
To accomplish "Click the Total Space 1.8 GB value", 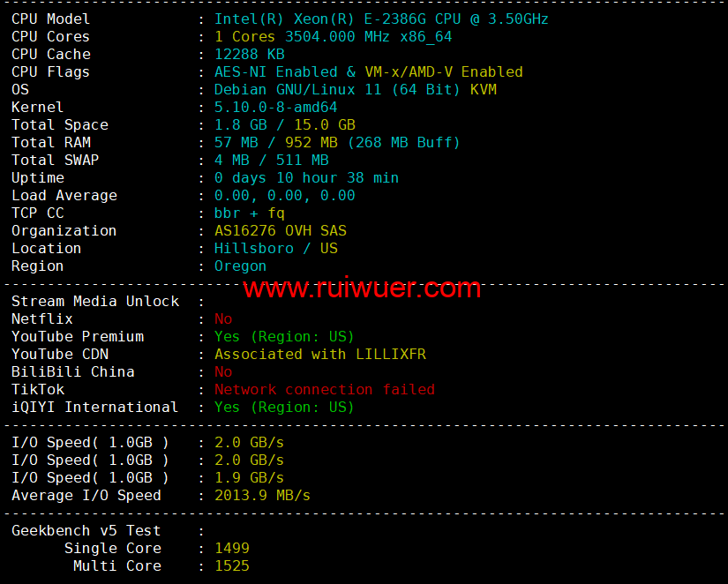I will (x=285, y=125).
